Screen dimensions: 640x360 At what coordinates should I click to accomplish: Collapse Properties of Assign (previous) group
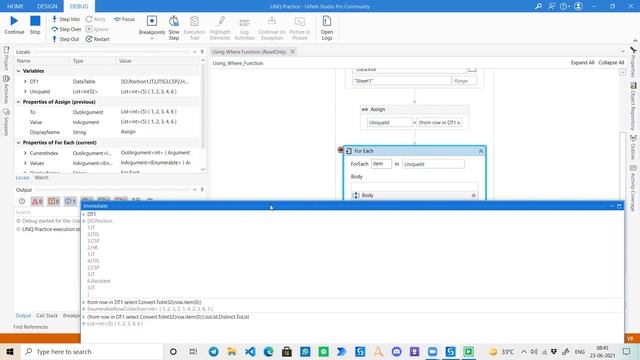(x=18, y=102)
